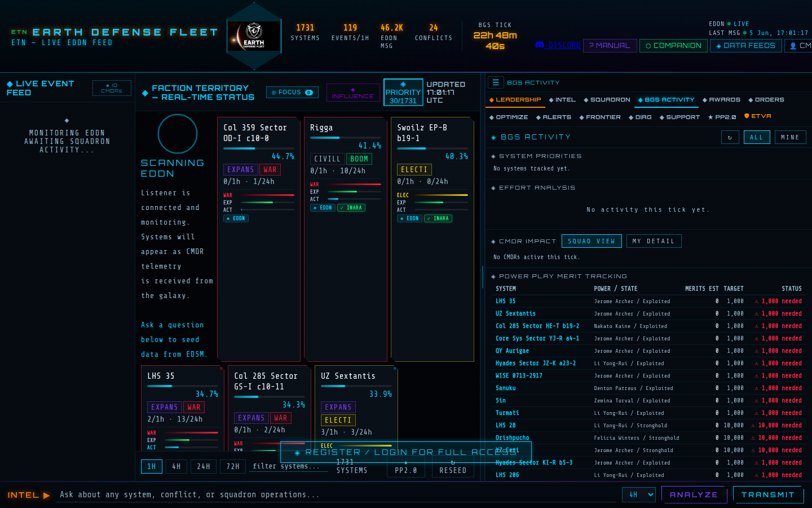This screenshot has width=812, height=508.
Task: Open the hamburger menu beside BGS Activity
Action: pos(496,82)
